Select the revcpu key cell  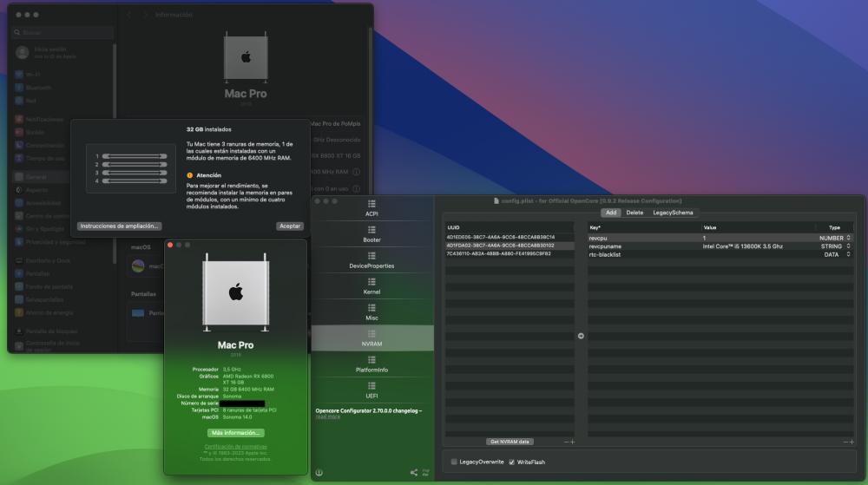[644, 238]
